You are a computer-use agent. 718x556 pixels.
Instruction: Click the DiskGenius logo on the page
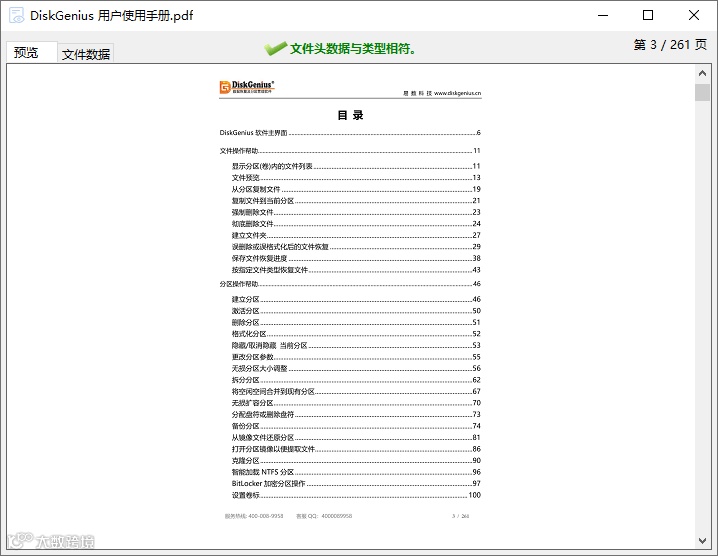click(x=247, y=87)
